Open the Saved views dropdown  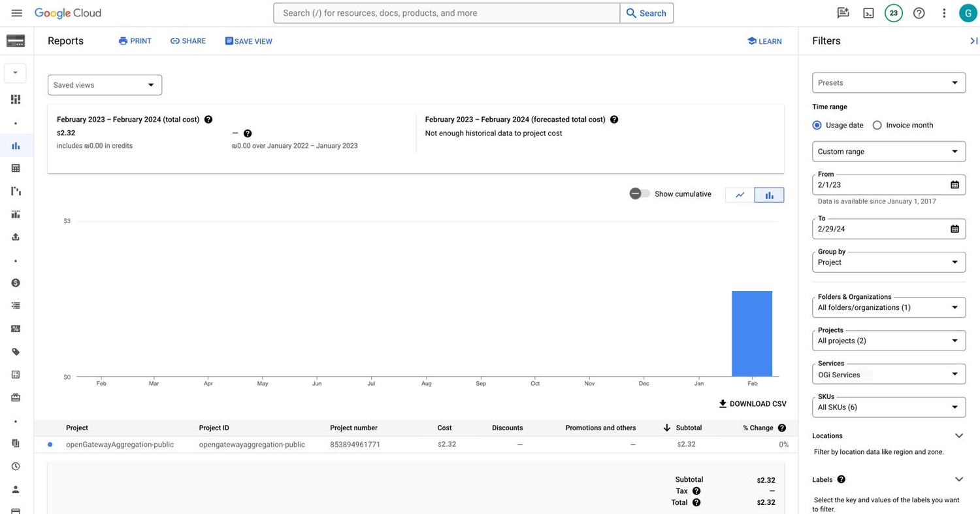tap(105, 85)
